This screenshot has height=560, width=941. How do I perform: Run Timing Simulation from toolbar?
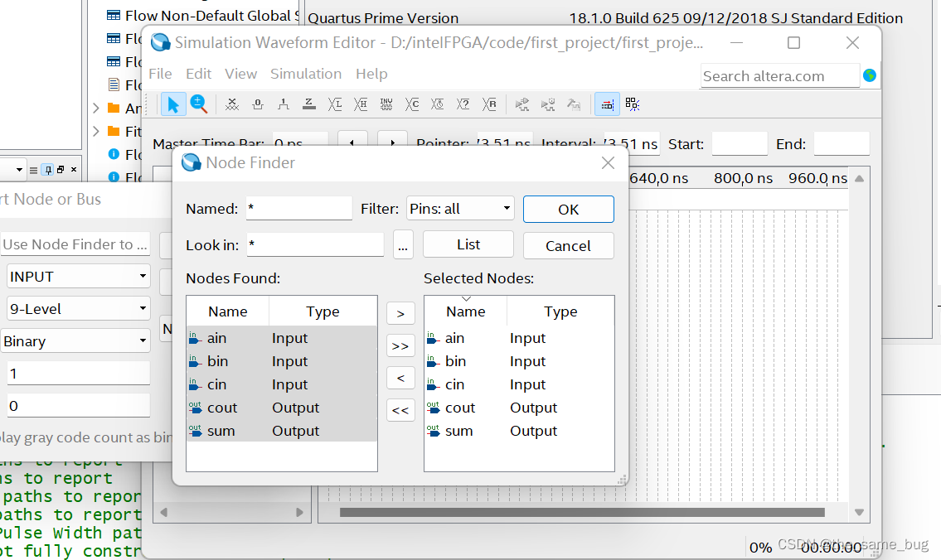tap(548, 104)
